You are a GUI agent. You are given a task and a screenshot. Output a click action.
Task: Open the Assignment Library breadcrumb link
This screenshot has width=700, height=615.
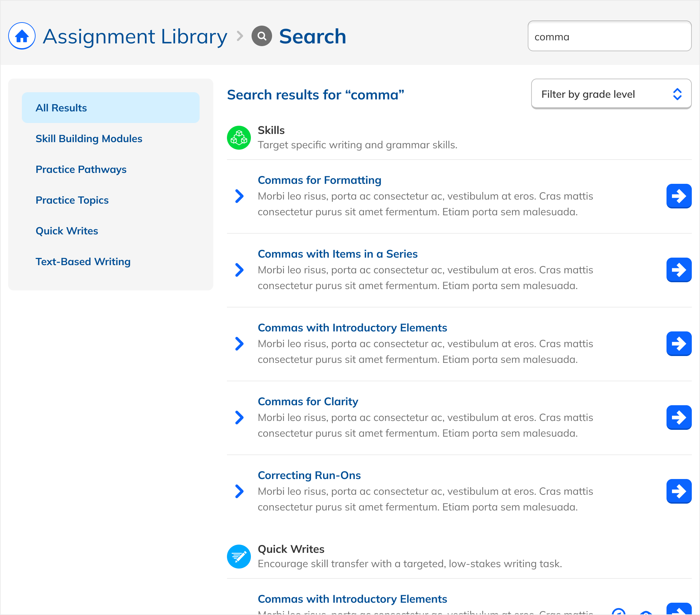135,36
